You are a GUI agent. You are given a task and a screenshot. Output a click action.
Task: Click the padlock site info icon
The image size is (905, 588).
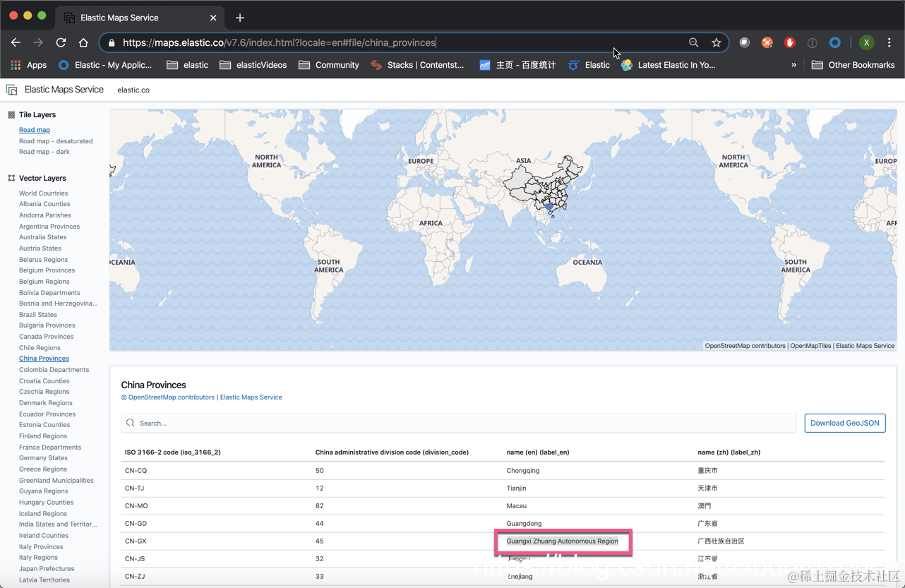pos(112,42)
